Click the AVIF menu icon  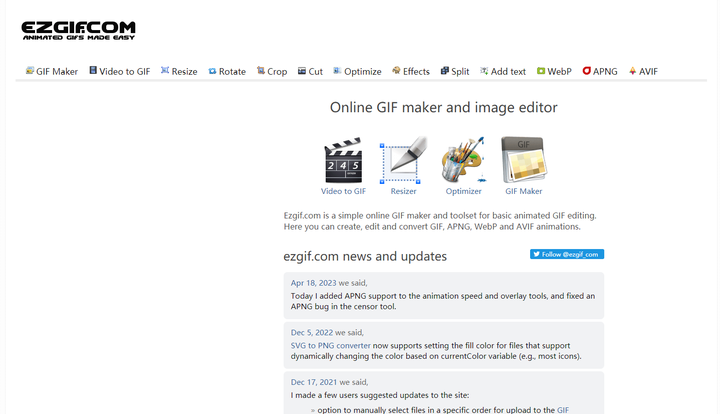click(632, 71)
